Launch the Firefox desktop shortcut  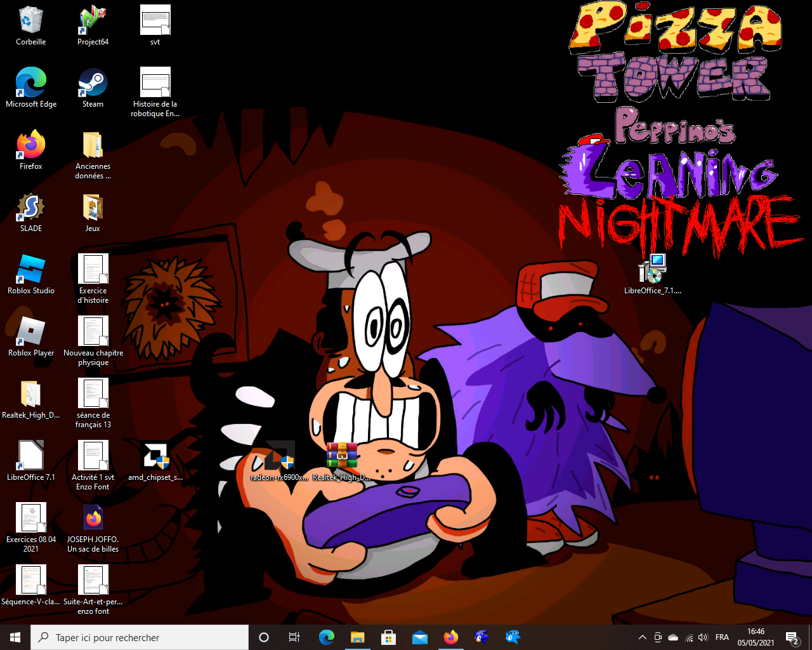[30, 150]
